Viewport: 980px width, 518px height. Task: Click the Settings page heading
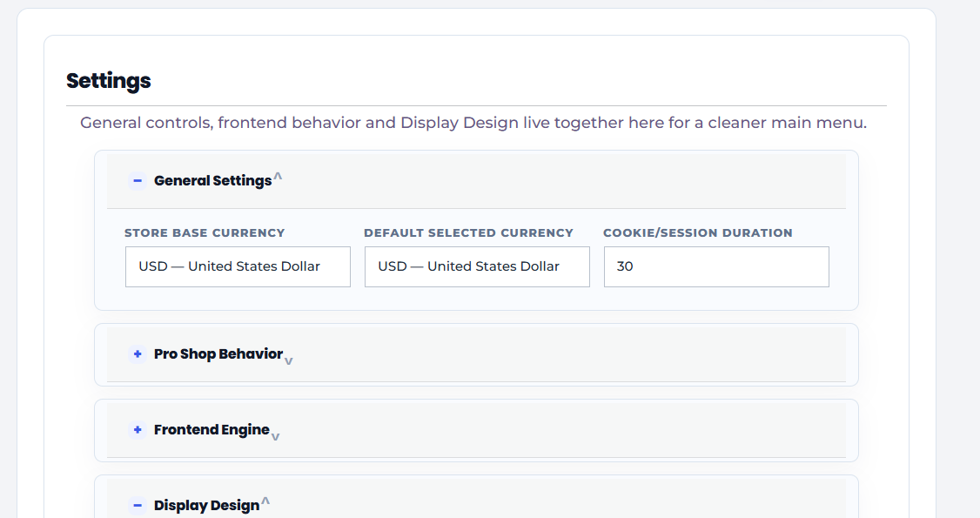(109, 81)
